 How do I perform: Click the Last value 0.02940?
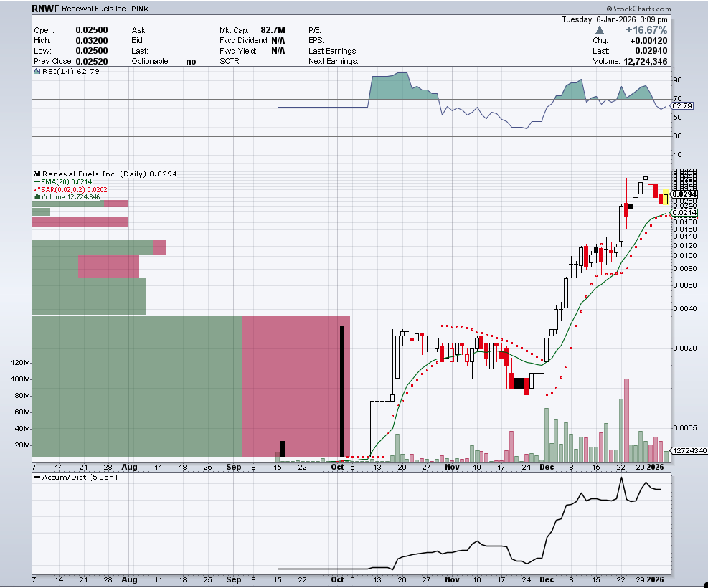click(651, 51)
